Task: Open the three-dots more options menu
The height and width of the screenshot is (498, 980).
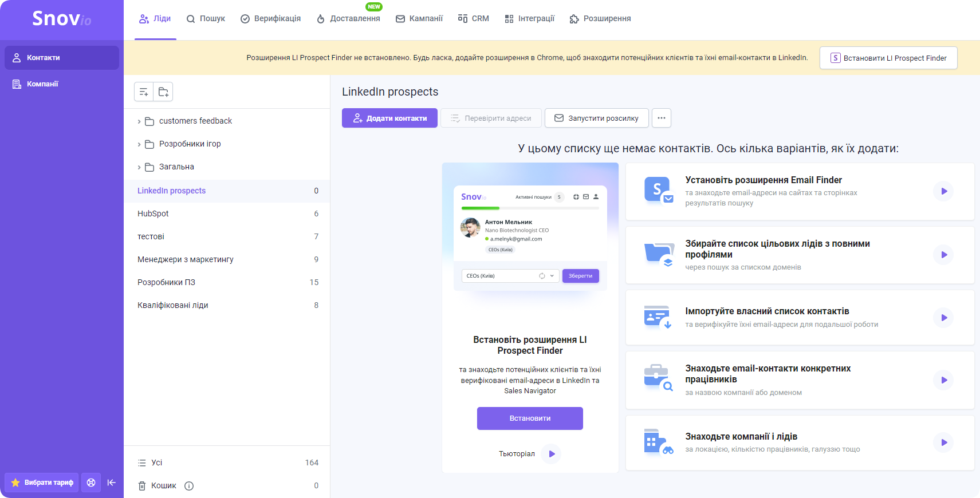Action: pyautogui.click(x=662, y=118)
